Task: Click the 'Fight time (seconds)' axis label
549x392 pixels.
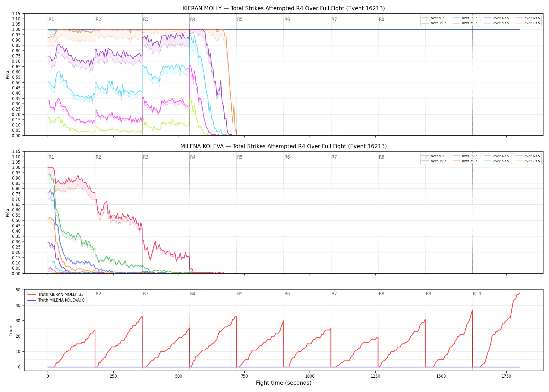Action: [x=284, y=383]
